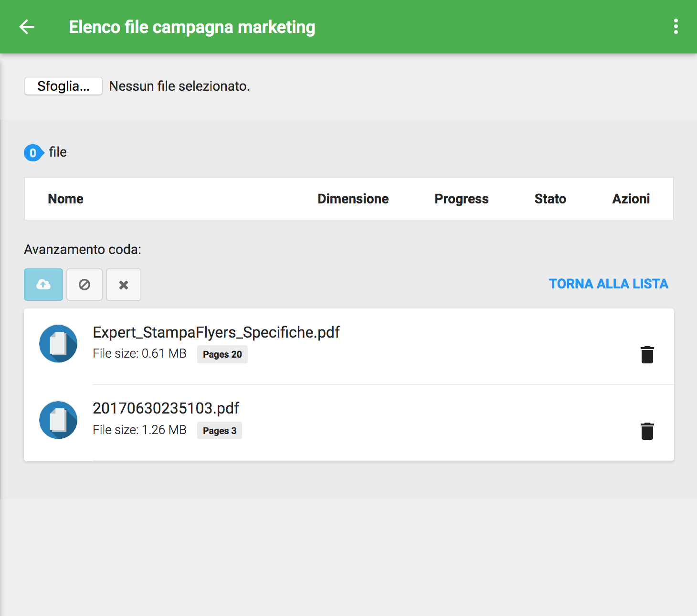The width and height of the screenshot is (697, 616).
Task: Click the Progress column header
Action: (x=461, y=199)
